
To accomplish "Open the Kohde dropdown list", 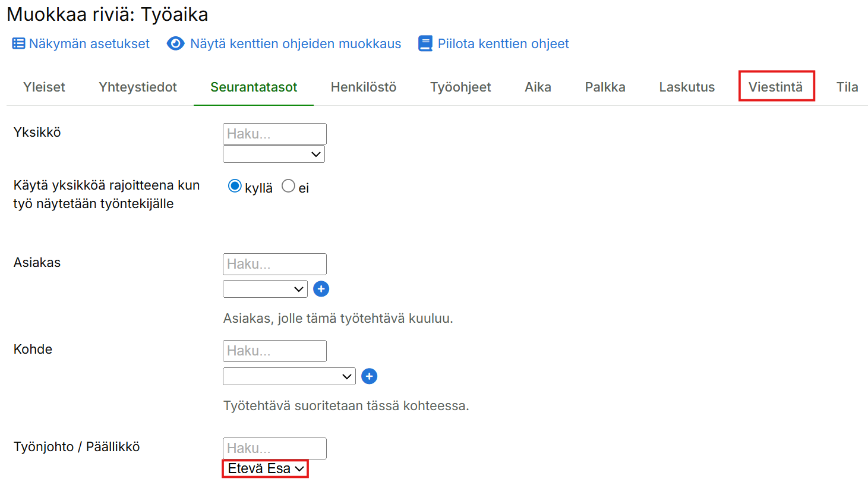I will click(x=289, y=377).
